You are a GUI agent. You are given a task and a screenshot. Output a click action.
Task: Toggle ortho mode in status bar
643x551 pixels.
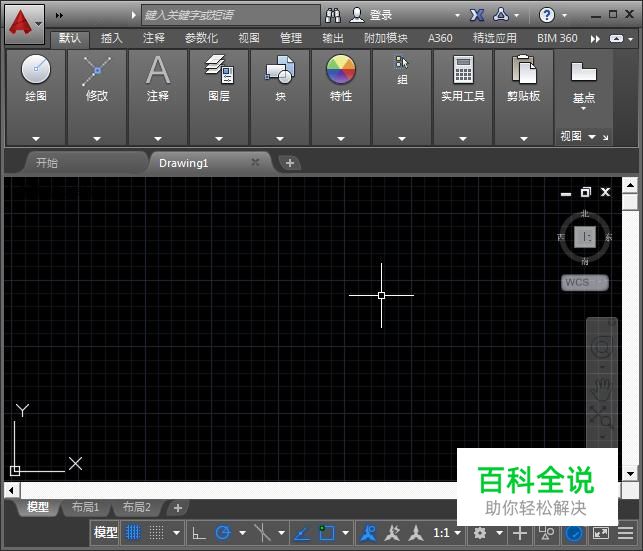[199, 533]
